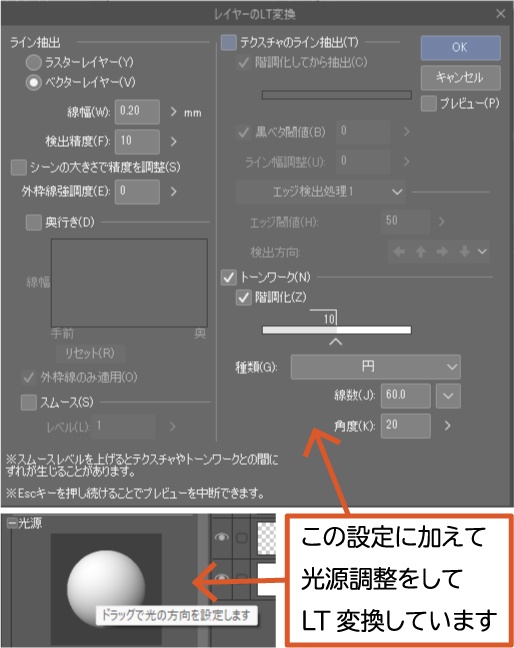Click the リセット button
The height and width of the screenshot is (648, 514).
click(x=90, y=353)
